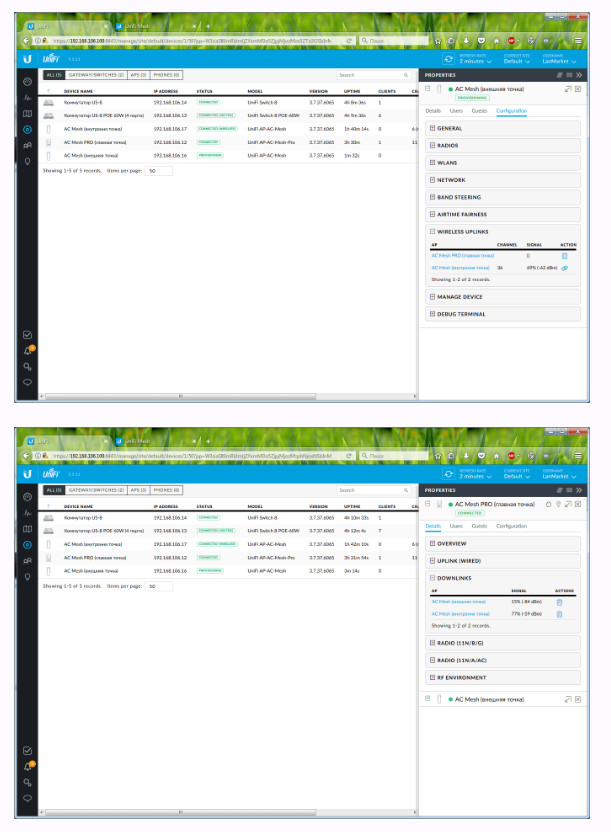Screen dimensions: 611x832
Task: Switch to Guests tab in upper Properties panel
Action: coord(479,111)
